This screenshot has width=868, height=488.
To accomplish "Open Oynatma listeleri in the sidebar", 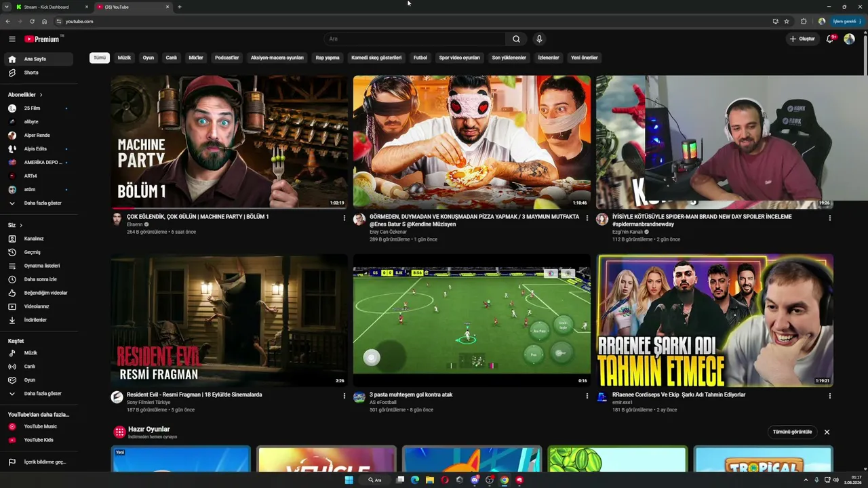I will [38, 266].
